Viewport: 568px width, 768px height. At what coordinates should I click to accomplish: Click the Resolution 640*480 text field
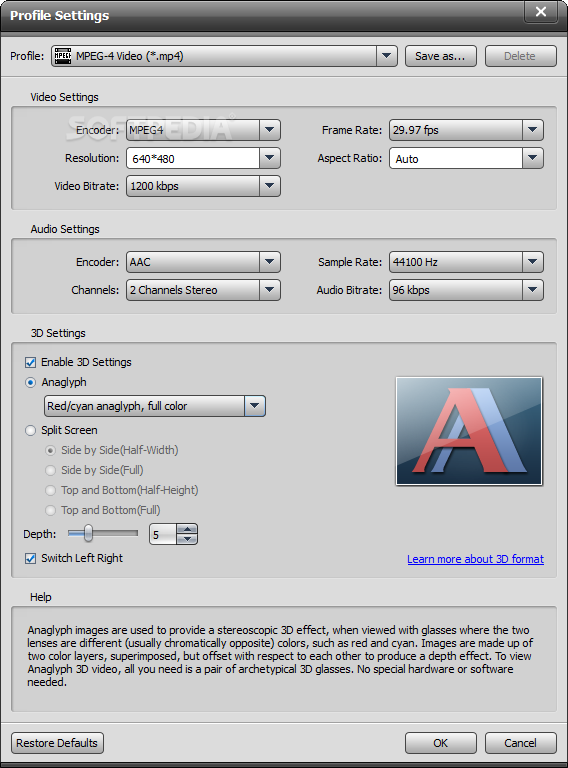(193, 159)
